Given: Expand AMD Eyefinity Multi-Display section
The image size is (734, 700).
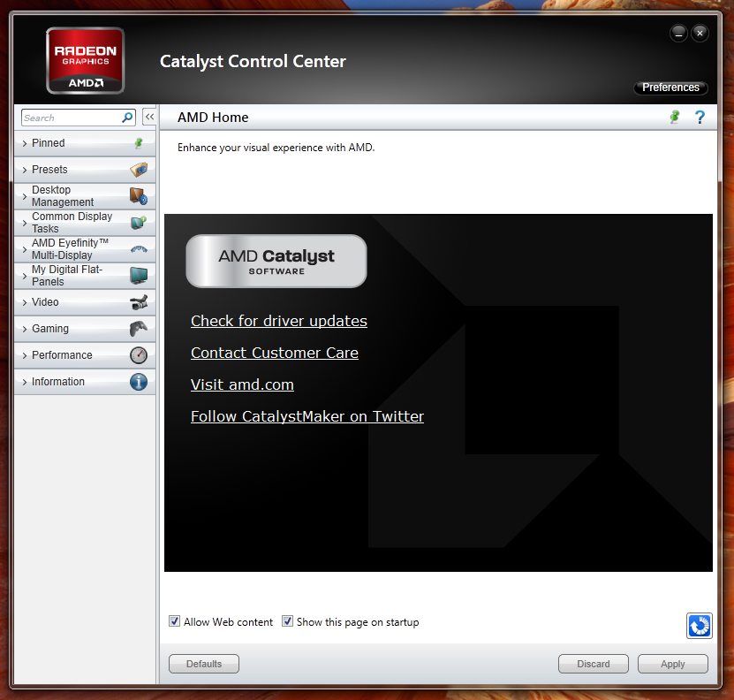Looking at the screenshot, I should point(69,249).
